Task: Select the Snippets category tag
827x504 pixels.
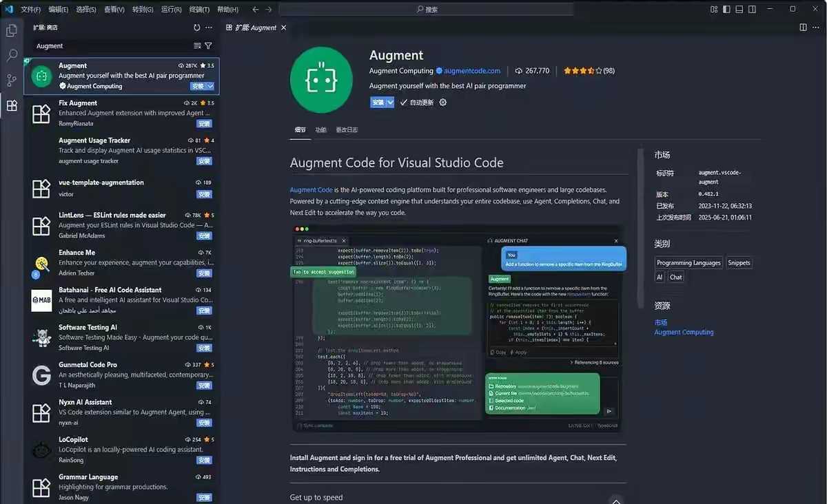Action: click(739, 263)
